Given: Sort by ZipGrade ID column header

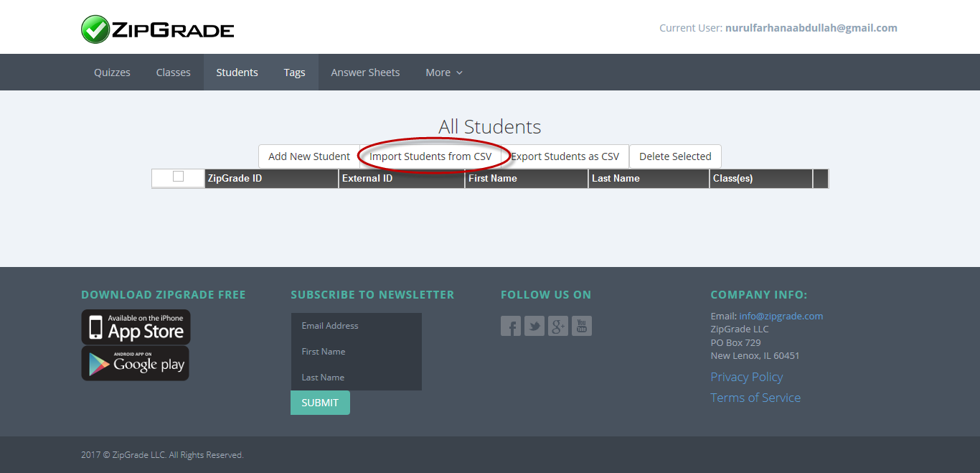Looking at the screenshot, I should point(272,179).
